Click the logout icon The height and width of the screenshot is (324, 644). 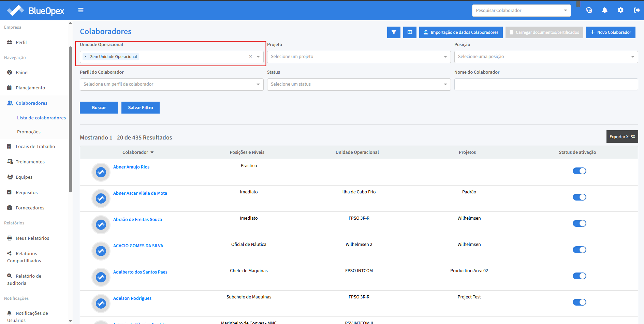tap(636, 10)
